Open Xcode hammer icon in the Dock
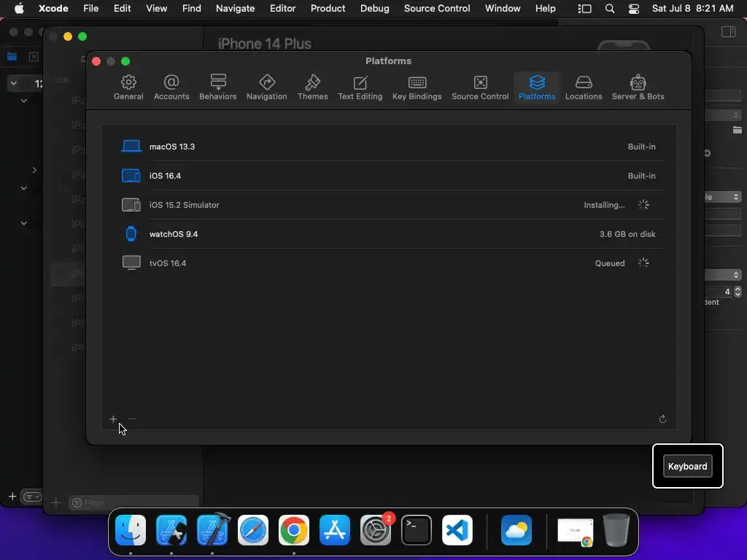The image size is (747, 560). [212, 530]
